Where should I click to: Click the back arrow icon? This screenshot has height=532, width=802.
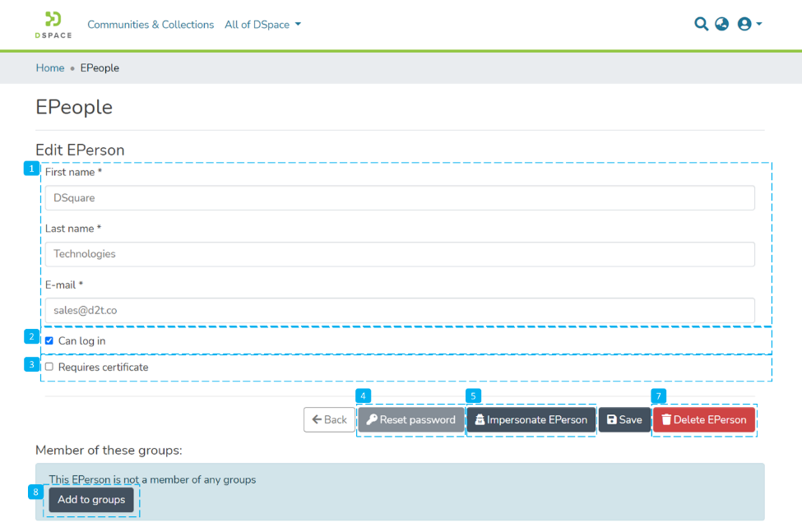(317, 419)
